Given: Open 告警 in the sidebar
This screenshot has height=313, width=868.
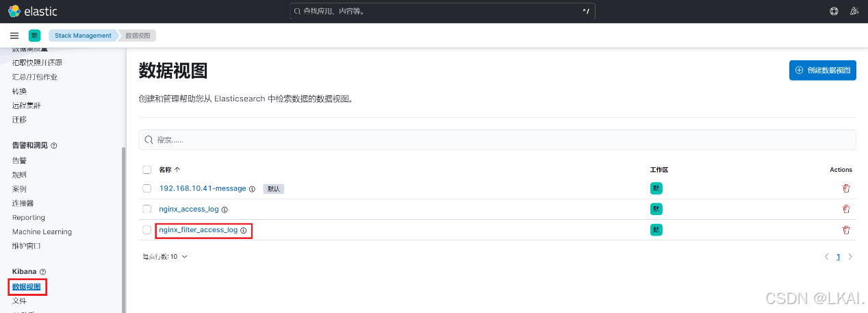Looking at the screenshot, I should tap(19, 160).
